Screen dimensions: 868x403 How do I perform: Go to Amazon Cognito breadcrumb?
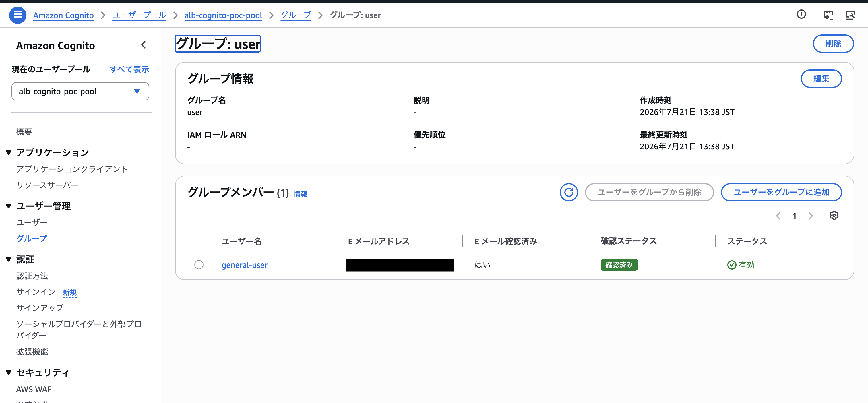[x=63, y=15]
